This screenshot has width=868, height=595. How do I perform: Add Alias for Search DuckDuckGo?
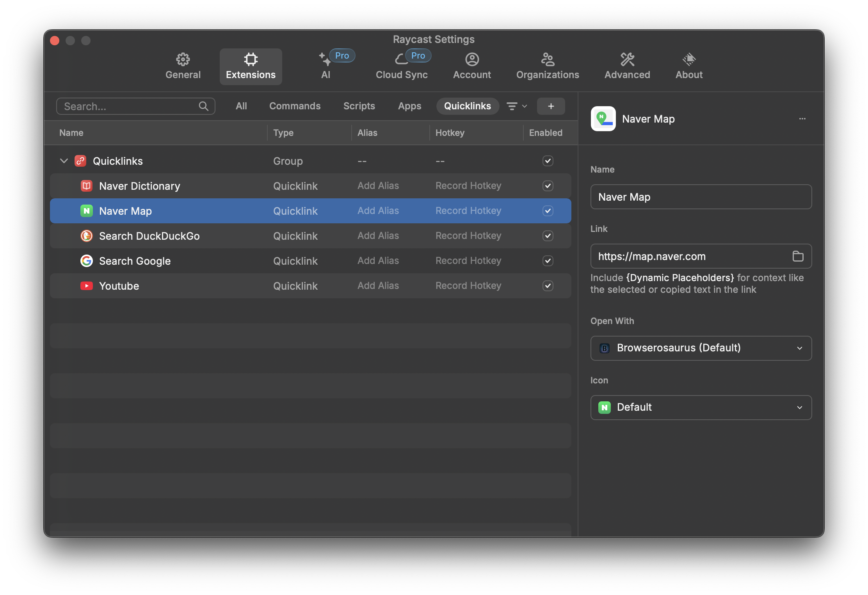point(378,236)
